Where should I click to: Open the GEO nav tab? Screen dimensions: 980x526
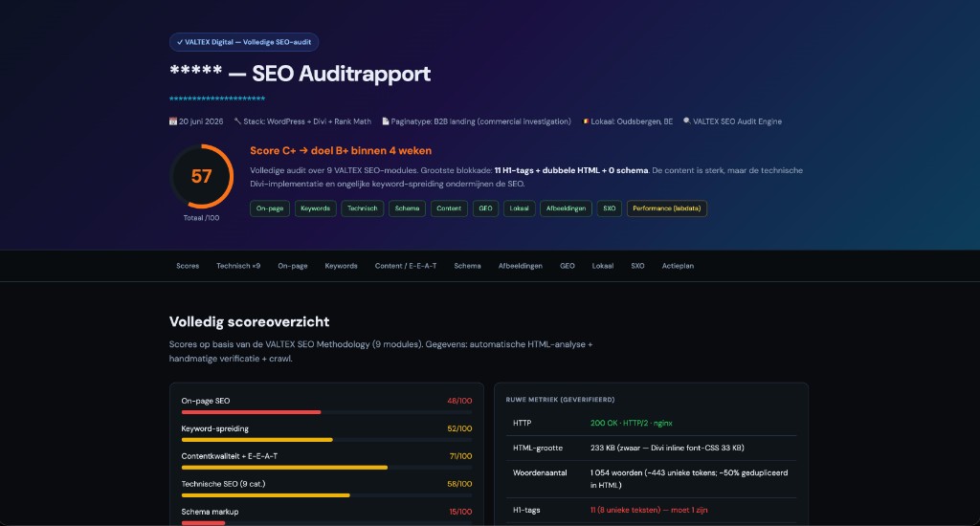point(567,266)
